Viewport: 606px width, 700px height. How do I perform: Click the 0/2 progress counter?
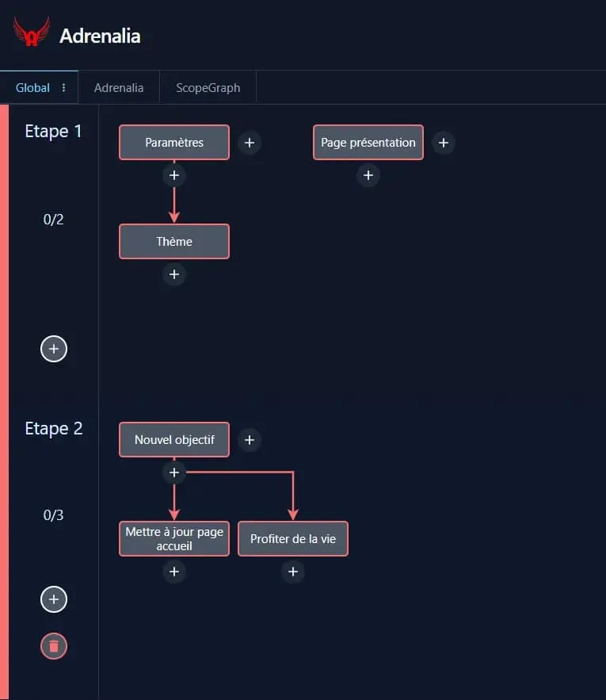[x=54, y=220]
